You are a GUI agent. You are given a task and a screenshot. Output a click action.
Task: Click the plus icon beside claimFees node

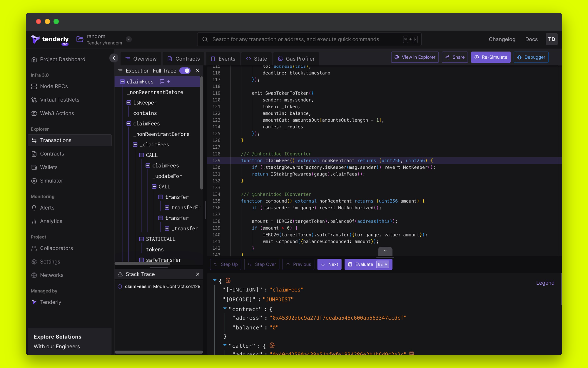pos(168,82)
